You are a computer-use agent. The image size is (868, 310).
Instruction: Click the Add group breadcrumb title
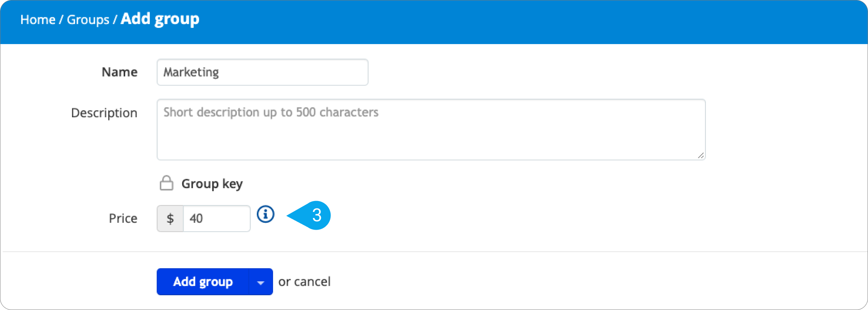point(160,19)
